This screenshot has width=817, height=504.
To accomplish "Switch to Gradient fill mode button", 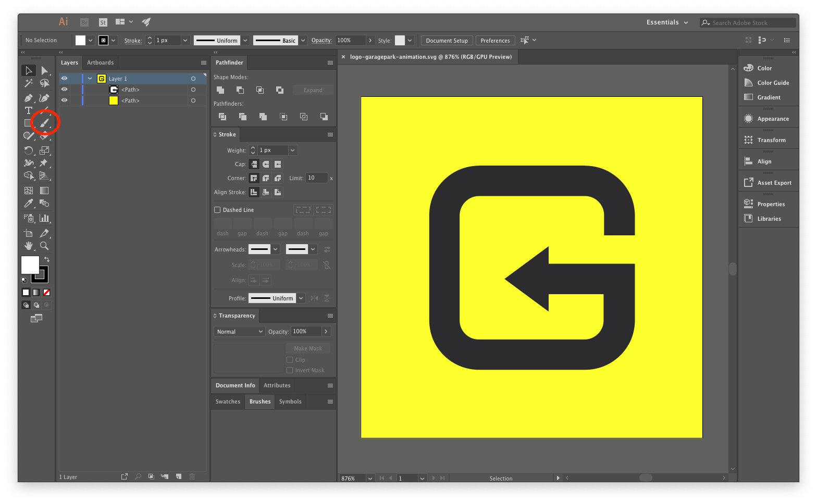I will tap(36, 293).
